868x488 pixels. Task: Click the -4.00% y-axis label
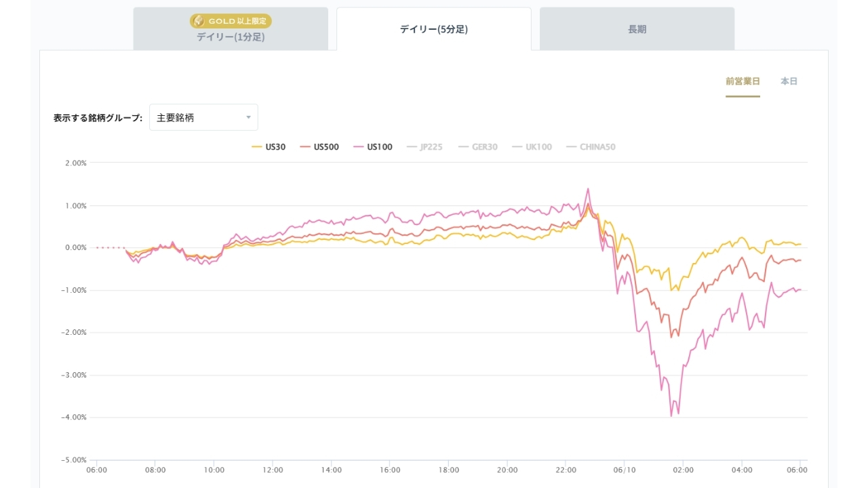coord(74,418)
